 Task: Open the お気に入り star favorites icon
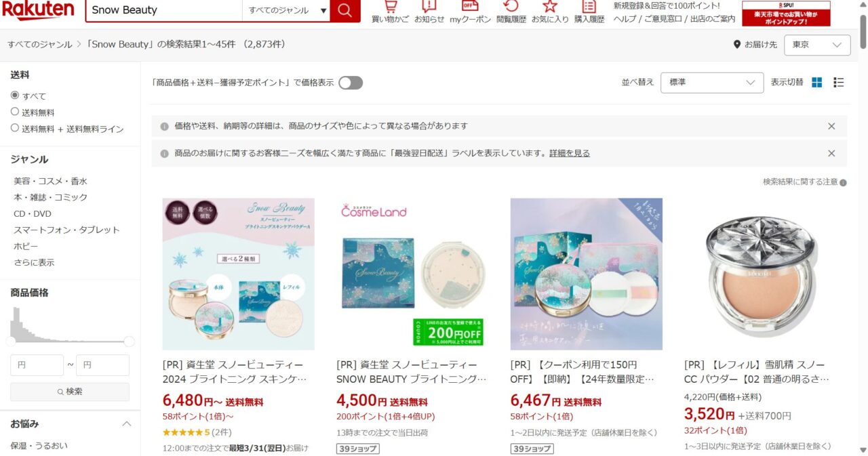(550, 12)
